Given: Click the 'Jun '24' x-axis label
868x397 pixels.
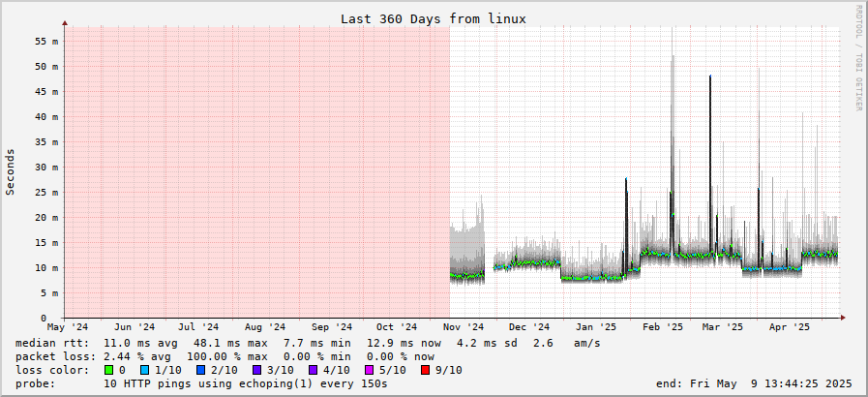Looking at the screenshot, I should click(135, 327).
